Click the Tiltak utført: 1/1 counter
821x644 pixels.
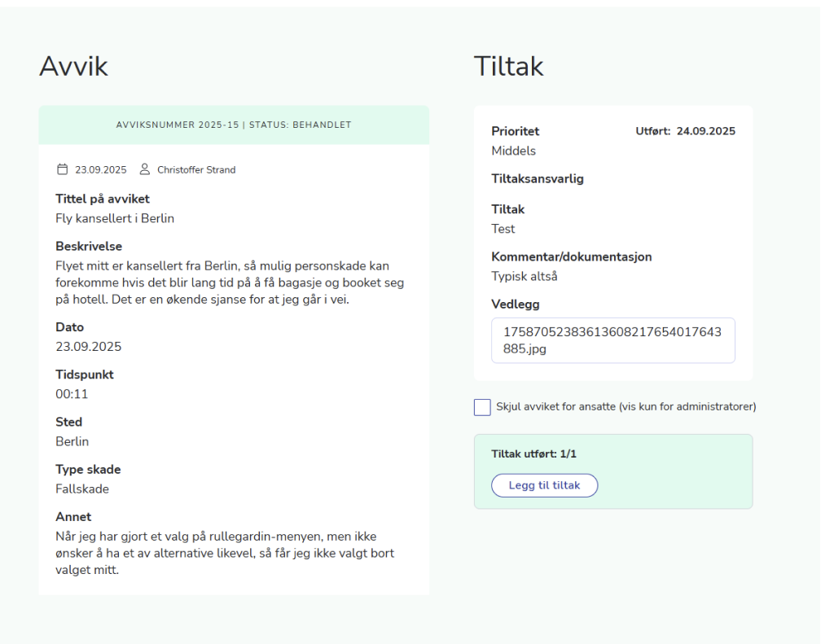tap(533, 454)
